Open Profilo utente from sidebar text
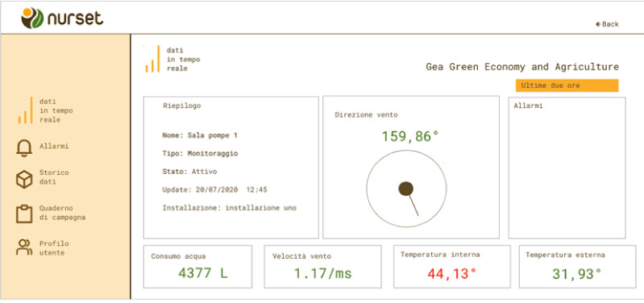 coord(54,248)
